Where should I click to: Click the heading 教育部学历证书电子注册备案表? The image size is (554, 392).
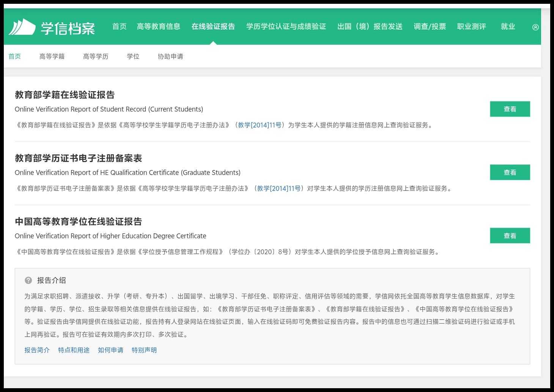coord(79,158)
